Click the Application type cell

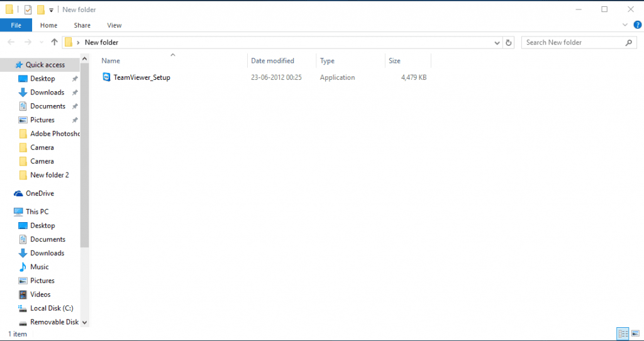[337, 77]
